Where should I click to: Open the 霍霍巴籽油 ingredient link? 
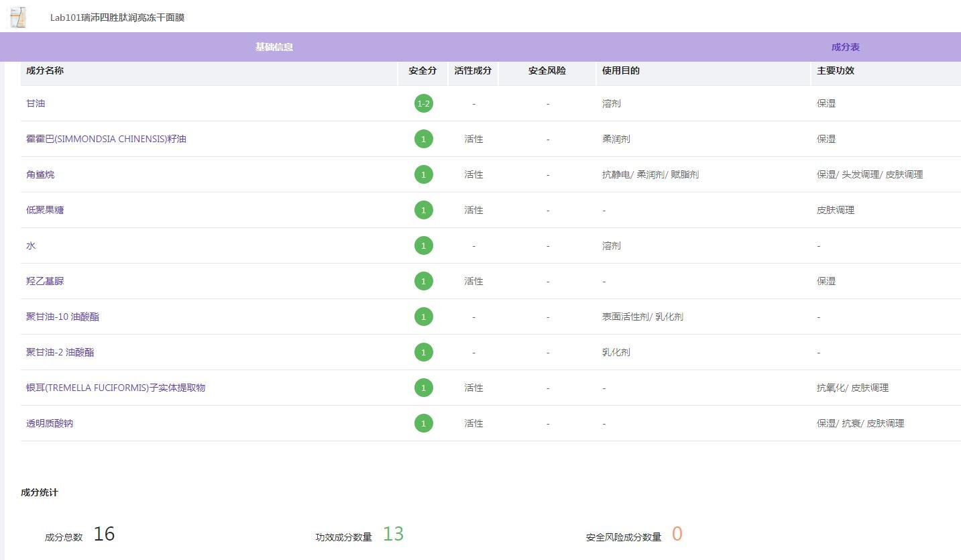106,139
